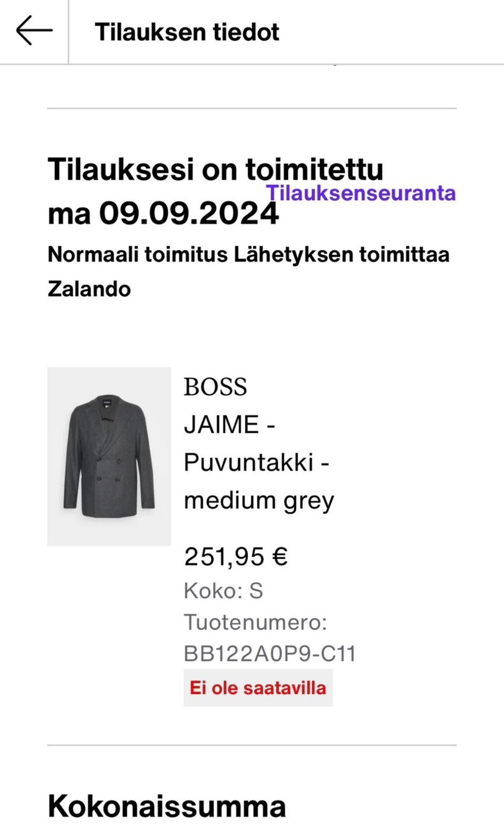This screenshot has height=828, width=504.
Task: Click the BOSS brand name
Action: click(x=215, y=387)
